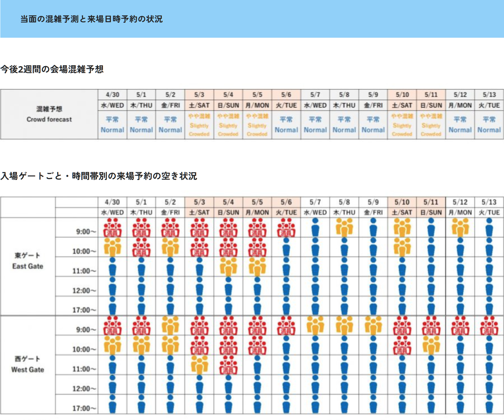
Task: Click West Gate 17:00 blue person icon for 4/30
Action: pyautogui.click(x=113, y=404)
